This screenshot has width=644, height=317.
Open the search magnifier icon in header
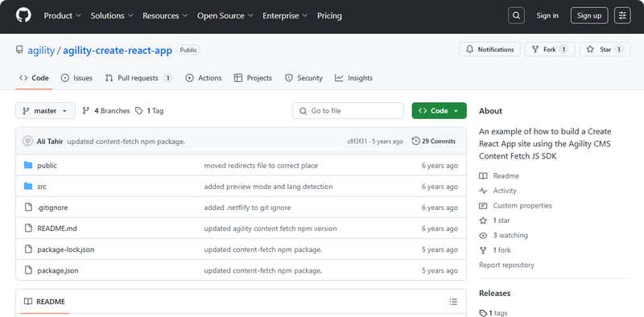516,15
